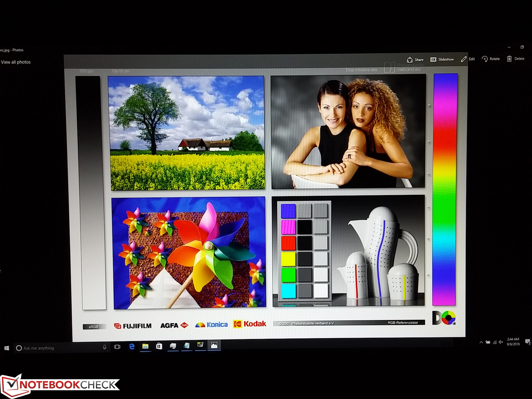Restore down the Photos window
The image size is (532, 399).
[522, 47]
